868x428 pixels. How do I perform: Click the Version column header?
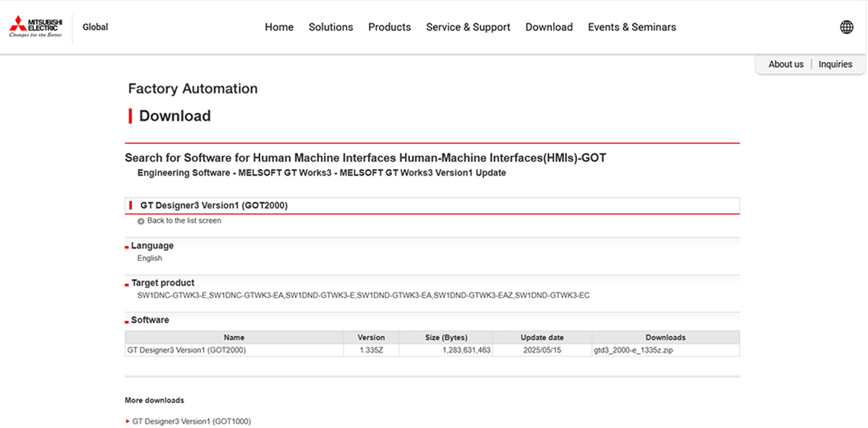(371, 338)
